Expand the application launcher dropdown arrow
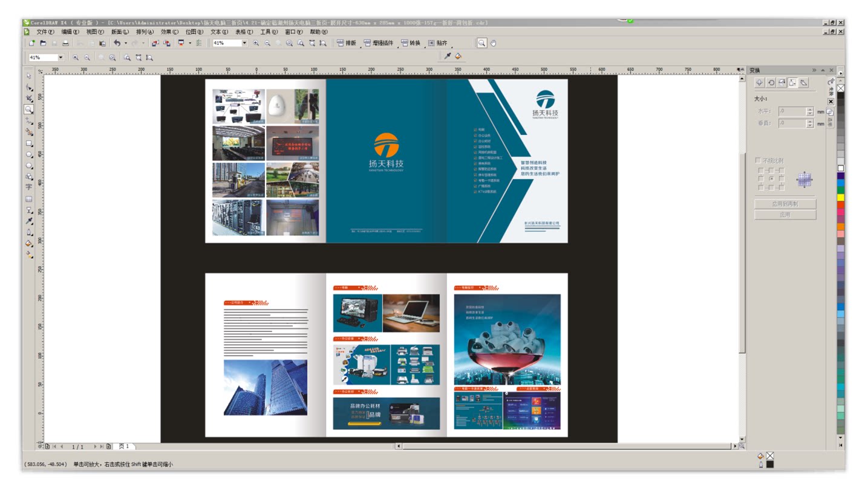The height and width of the screenshot is (489, 868). pos(189,43)
